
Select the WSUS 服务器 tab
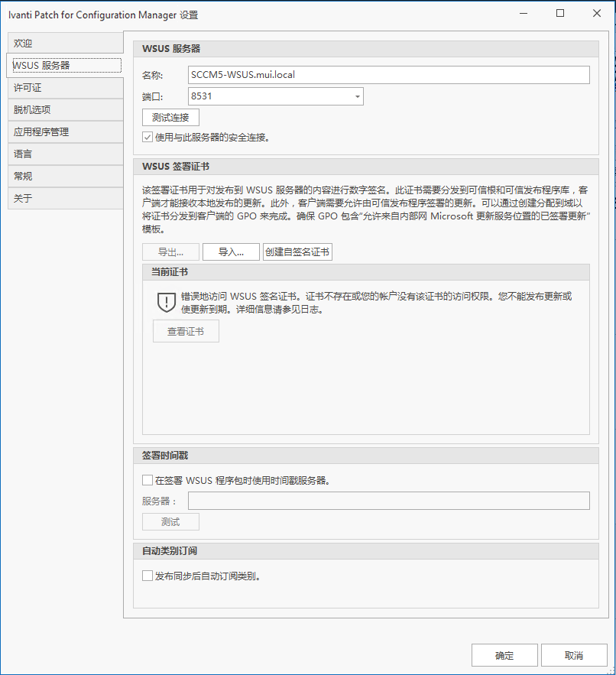point(64,66)
